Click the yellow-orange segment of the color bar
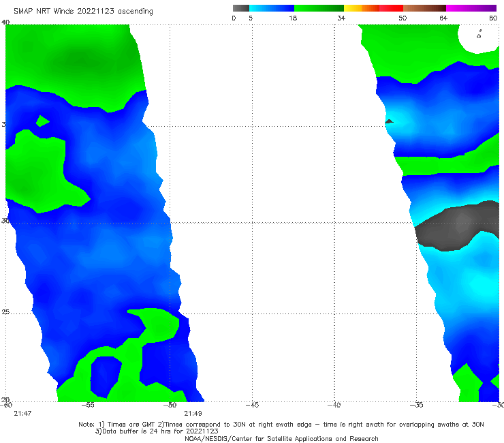This screenshot has height=443, width=504. pos(362,8)
